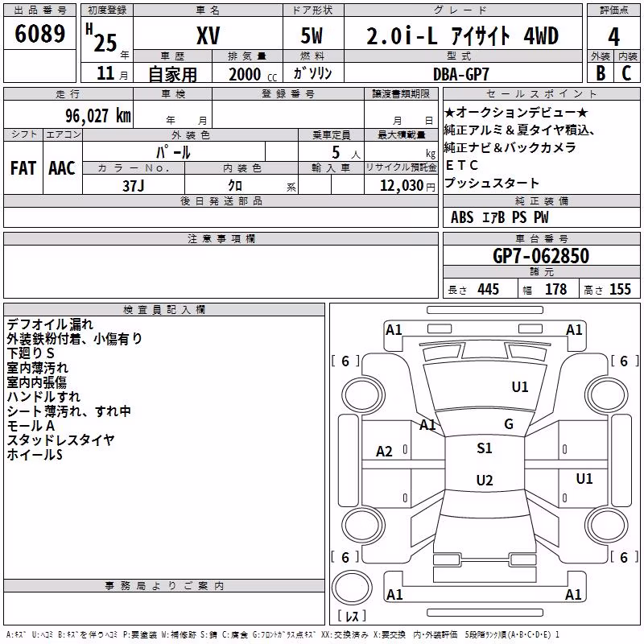
Task: Select the first registration year 25
Action: (x=105, y=43)
